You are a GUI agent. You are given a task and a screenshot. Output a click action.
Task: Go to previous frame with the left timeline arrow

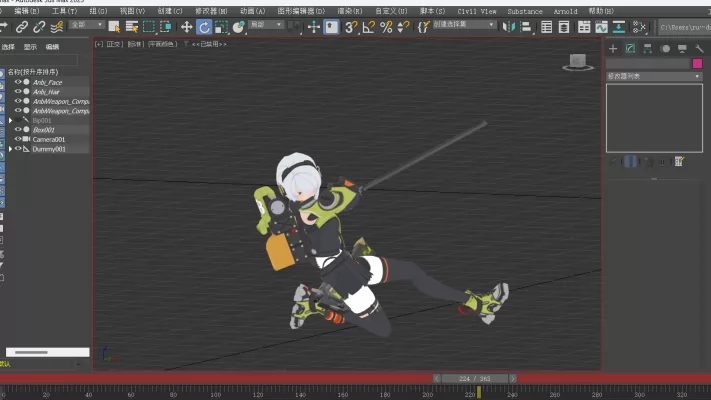pyautogui.click(x=436, y=378)
